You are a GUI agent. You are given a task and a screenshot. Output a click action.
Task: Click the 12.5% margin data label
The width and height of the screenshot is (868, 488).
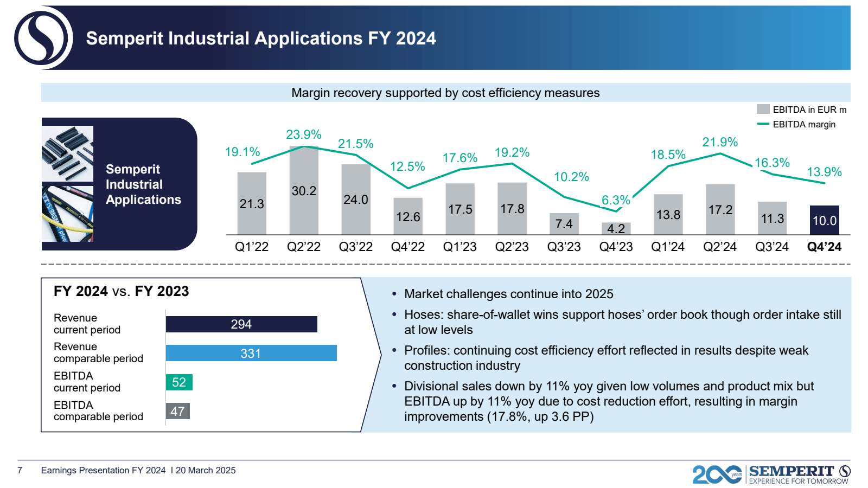407,166
